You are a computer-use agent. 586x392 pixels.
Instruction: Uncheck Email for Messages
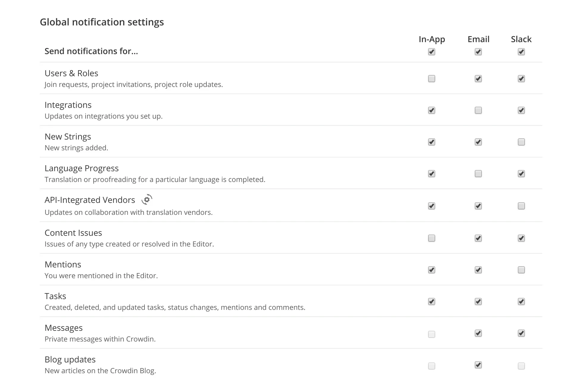(x=478, y=333)
